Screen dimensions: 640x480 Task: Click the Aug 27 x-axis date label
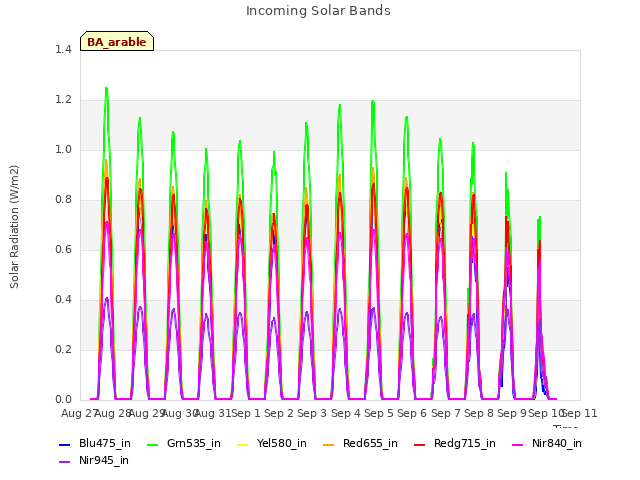click(79, 413)
